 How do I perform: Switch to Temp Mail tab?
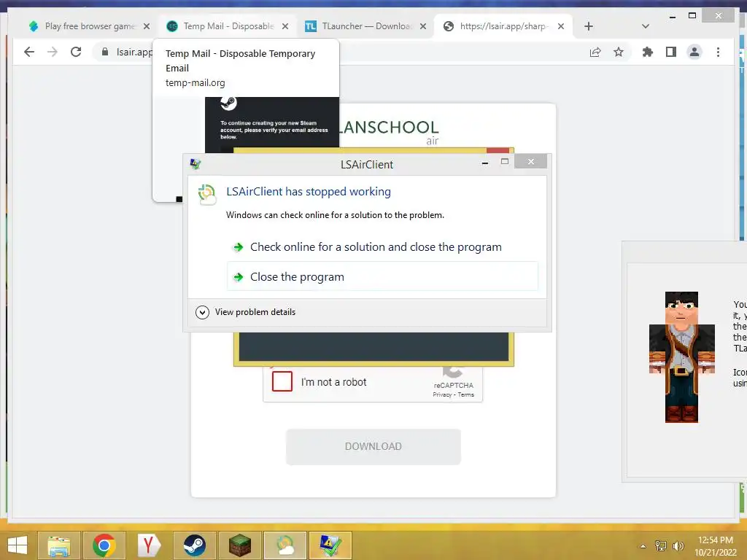pos(228,26)
